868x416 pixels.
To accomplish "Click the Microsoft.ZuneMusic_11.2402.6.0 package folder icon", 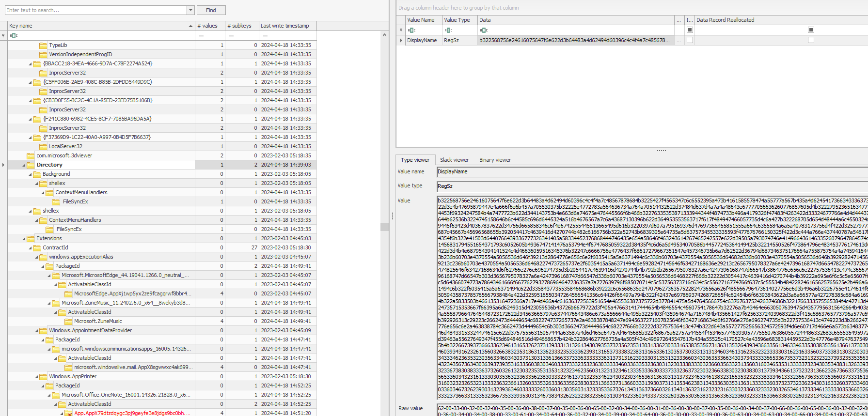I will pyautogui.click(x=56, y=303).
